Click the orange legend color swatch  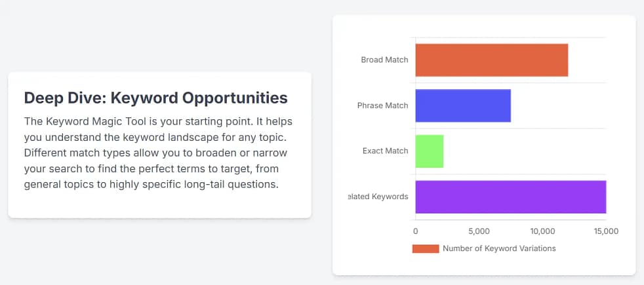[x=425, y=249]
